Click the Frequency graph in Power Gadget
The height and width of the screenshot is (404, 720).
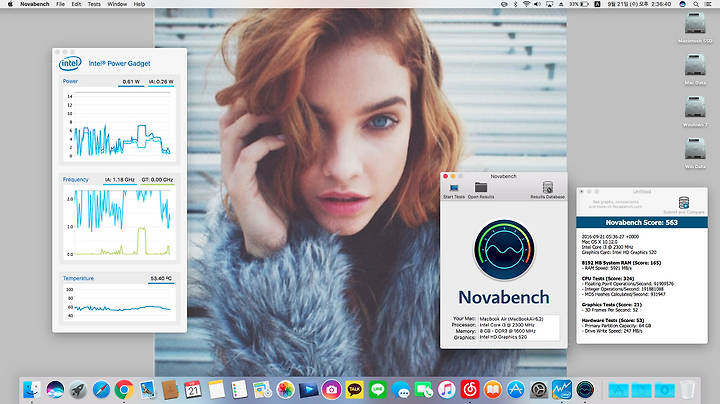tap(120, 222)
